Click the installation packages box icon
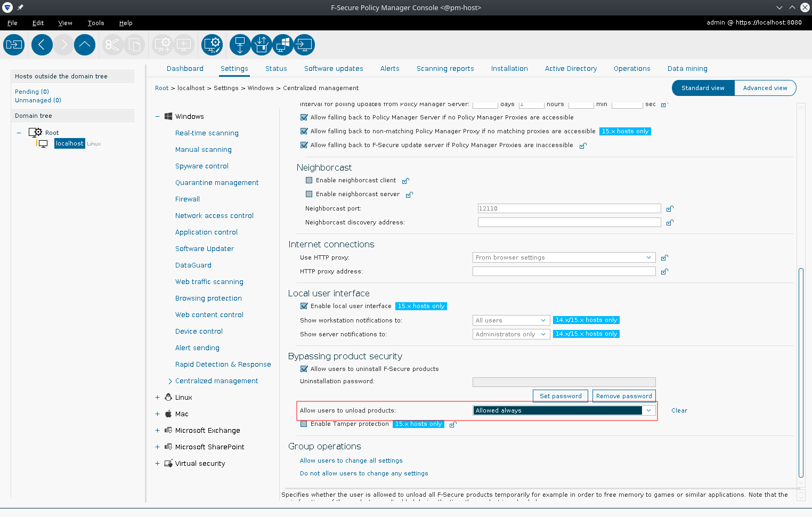 (262, 45)
